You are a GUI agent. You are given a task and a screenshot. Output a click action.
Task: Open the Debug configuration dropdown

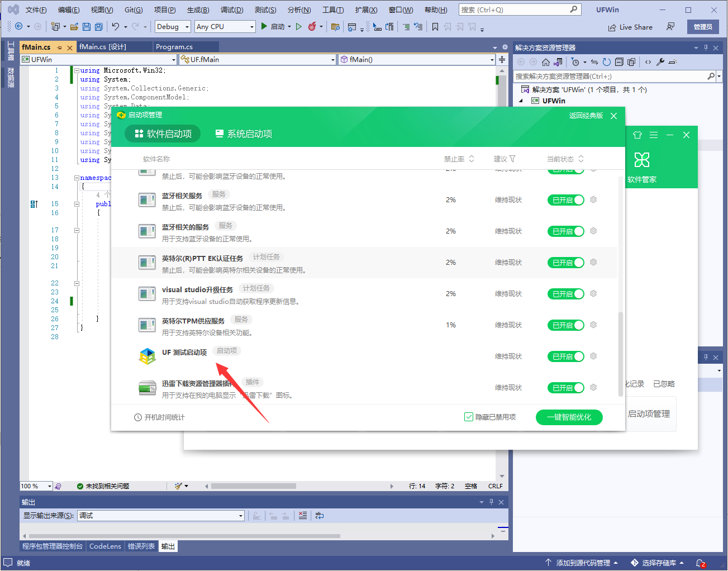173,27
